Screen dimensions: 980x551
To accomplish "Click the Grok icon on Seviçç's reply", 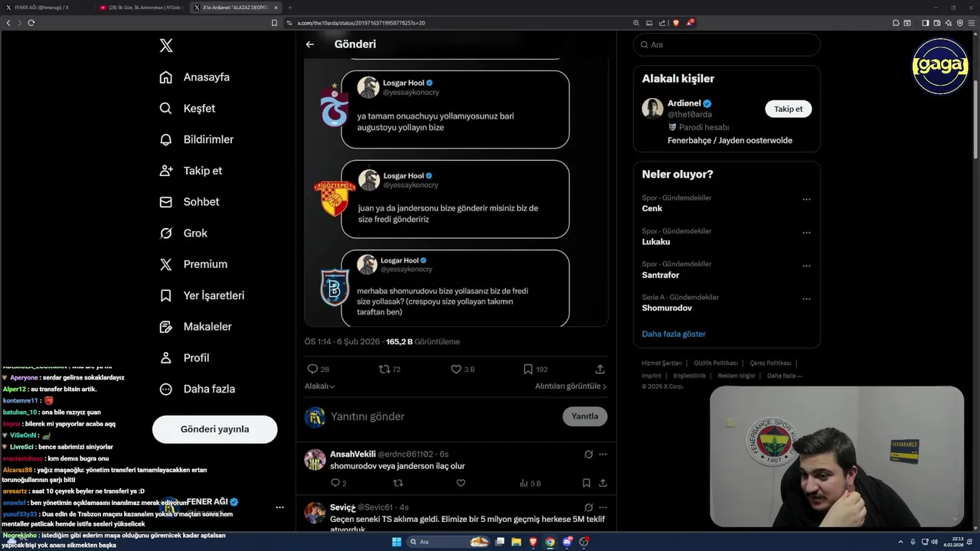I will 588,507.
